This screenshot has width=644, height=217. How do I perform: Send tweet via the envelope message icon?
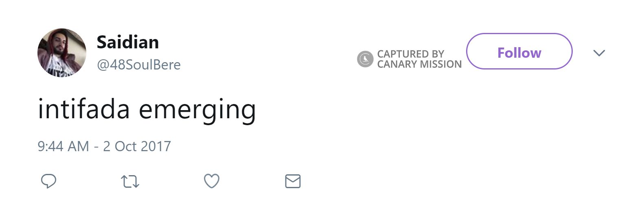pos(293,181)
